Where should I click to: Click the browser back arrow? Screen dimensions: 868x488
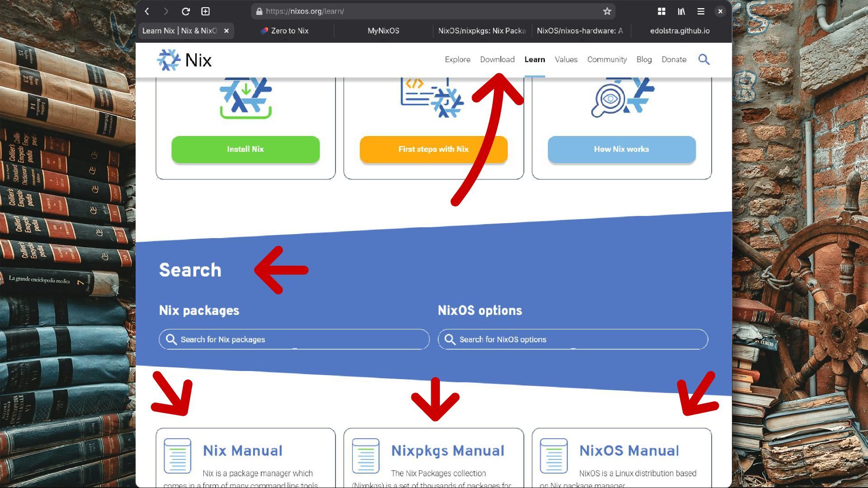point(147,11)
